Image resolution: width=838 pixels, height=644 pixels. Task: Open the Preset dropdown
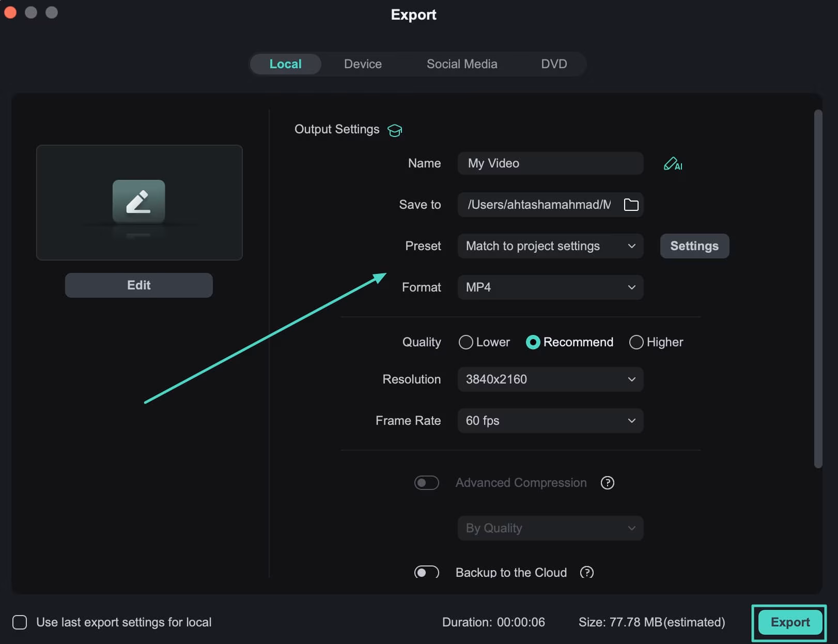point(550,246)
